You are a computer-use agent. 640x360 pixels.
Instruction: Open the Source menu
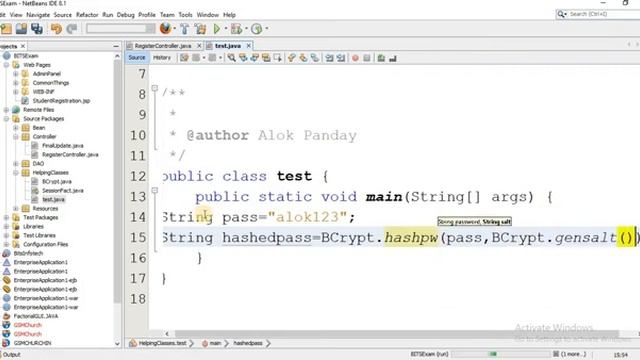[x=62, y=15]
